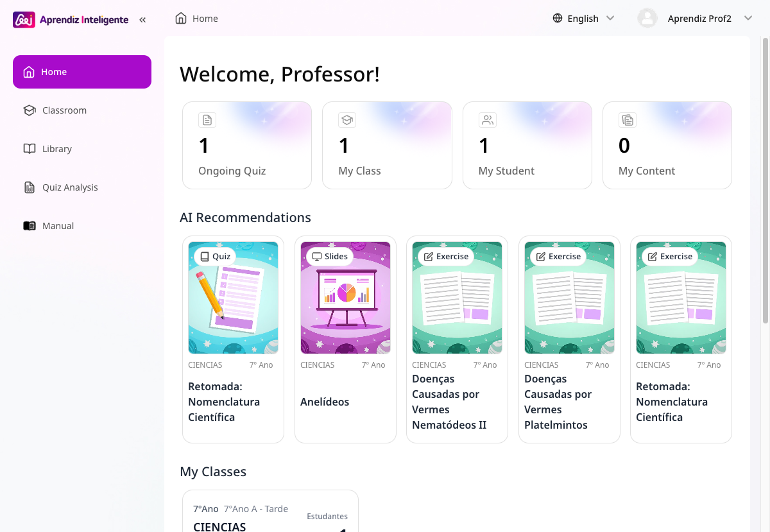Image resolution: width=770 pixels, height=532 pixels.
Task: Open the Nematódeos II exercise thumbnail
Action: (457, 298)
